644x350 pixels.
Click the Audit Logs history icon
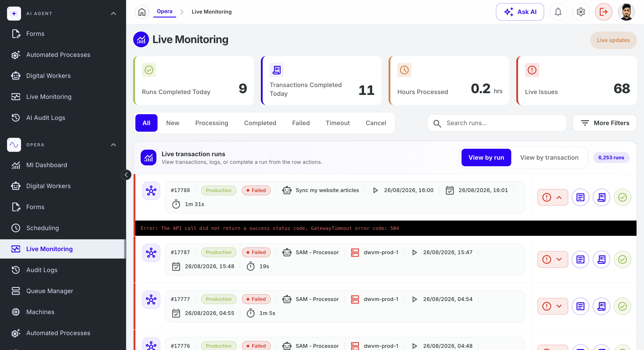16,270
